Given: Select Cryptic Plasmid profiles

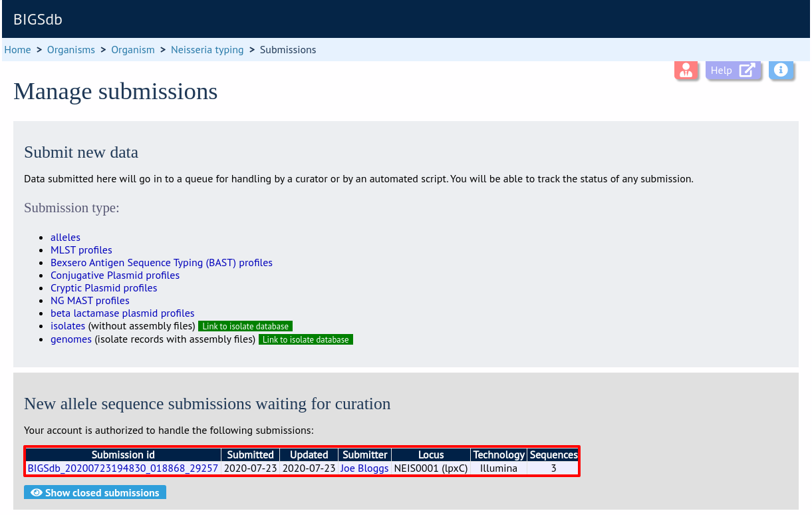Looking at the screenshot, I should 104,288.
